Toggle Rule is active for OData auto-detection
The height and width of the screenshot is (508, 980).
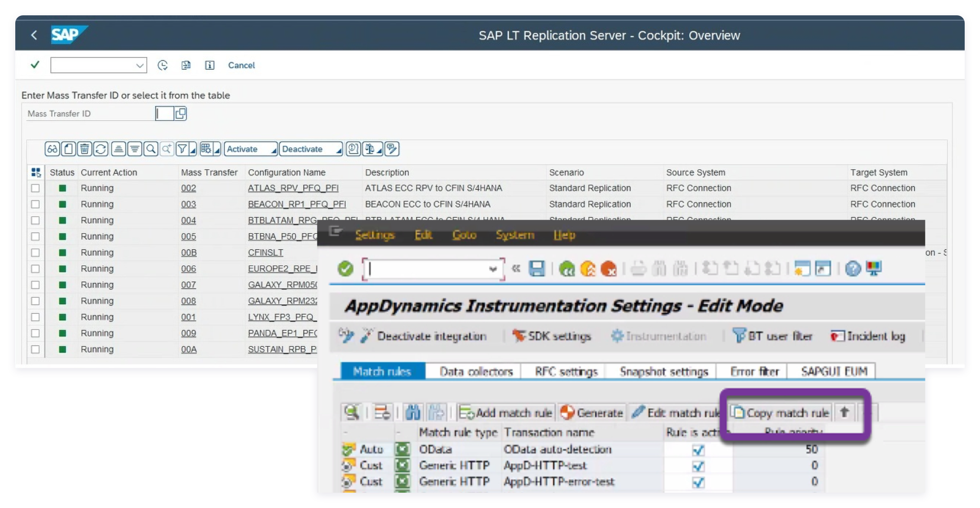coord(698,450)
